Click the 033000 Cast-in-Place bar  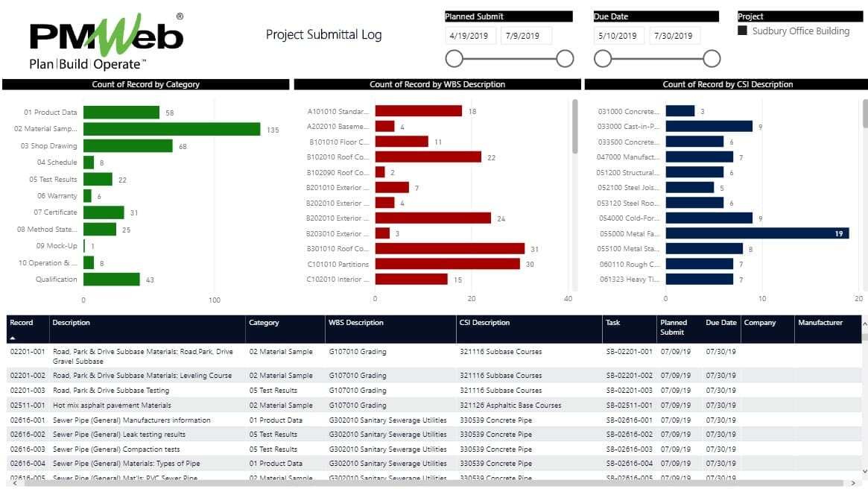(708, 126)
